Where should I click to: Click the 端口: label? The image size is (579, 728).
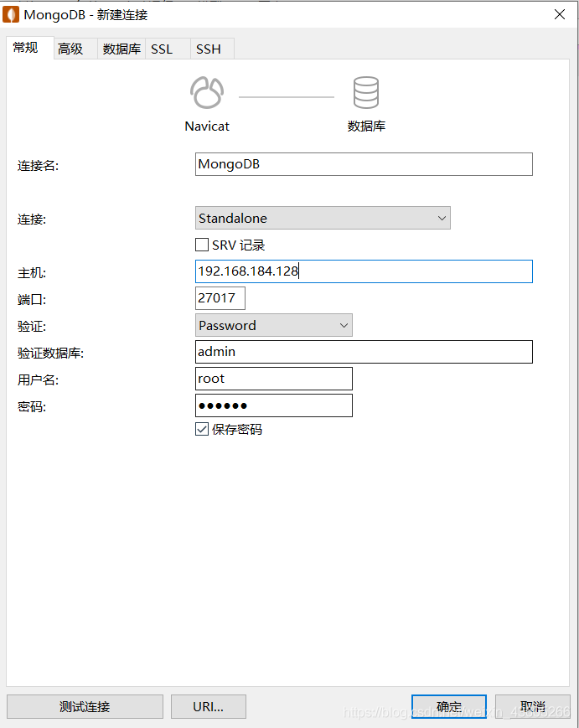pos(32,300)
